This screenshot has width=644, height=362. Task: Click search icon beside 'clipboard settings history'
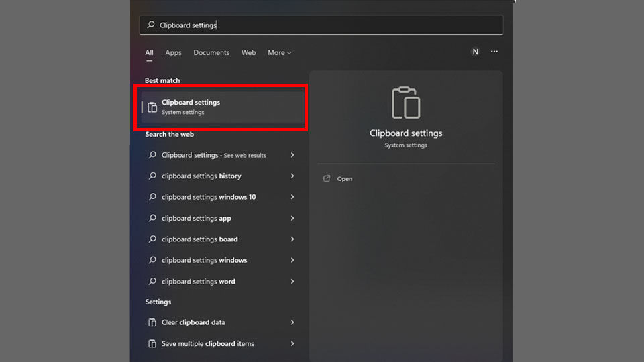pyautogui.click(x=152, y=176)
